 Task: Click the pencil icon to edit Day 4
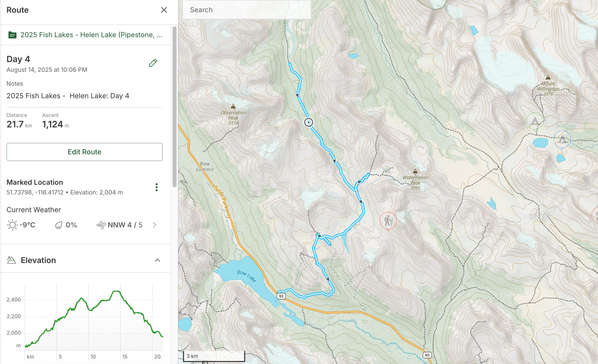point(153,63)
